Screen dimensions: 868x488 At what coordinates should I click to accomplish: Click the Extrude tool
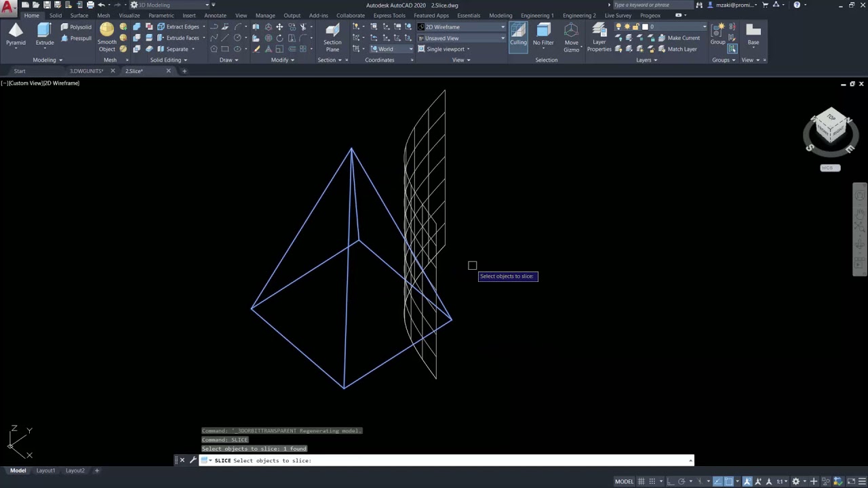[x=45, y=35]
